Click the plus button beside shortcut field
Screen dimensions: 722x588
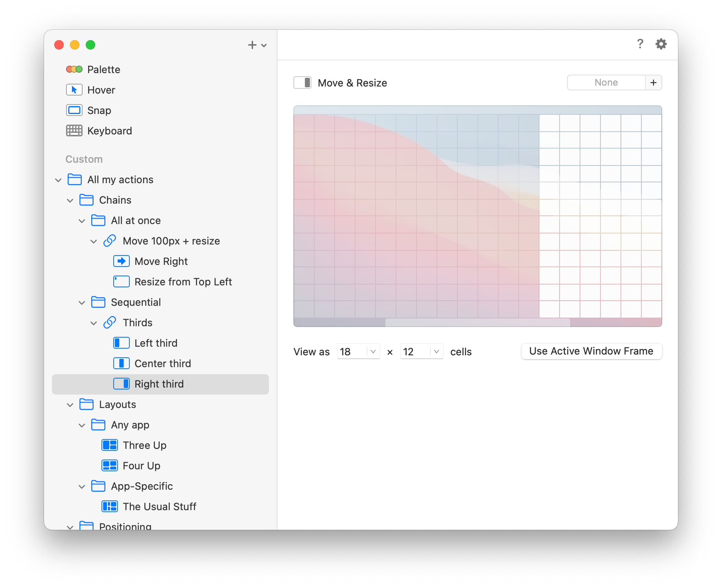point(653,83)
